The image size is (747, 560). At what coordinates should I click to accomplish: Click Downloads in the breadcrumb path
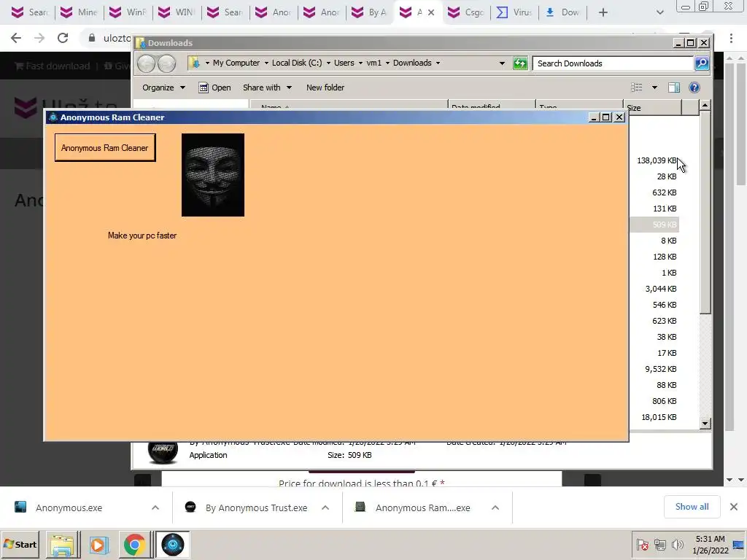412,63
